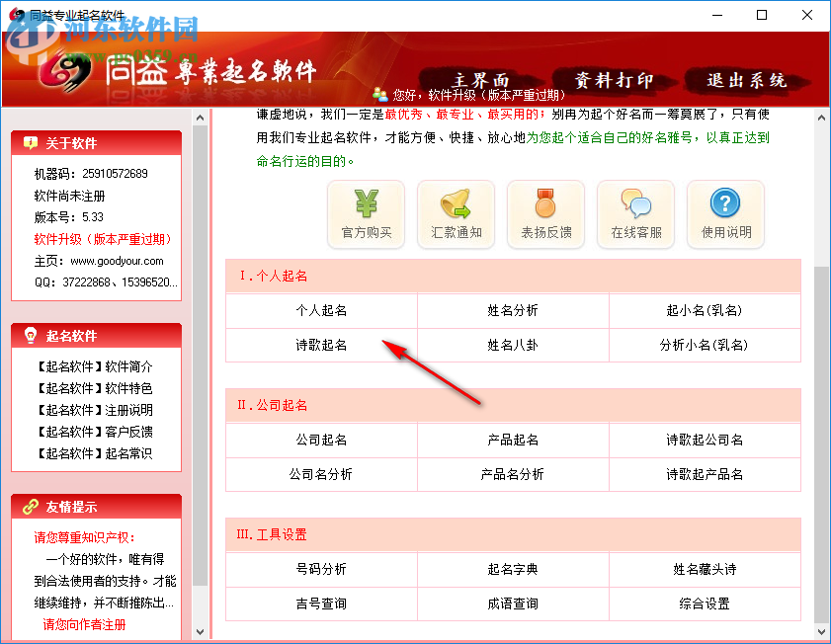
Task: Open the 官方购买 purchase icon
Action: [x=366, y=213]
